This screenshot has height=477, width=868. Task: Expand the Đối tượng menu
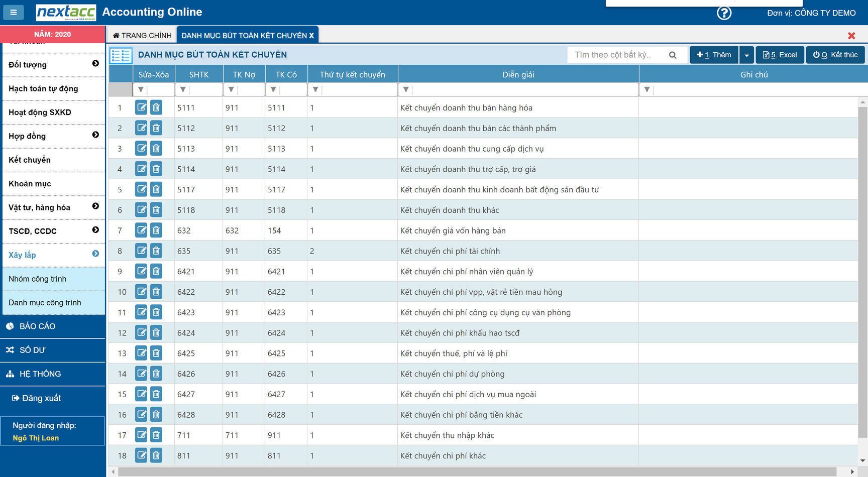pos(95,64)
